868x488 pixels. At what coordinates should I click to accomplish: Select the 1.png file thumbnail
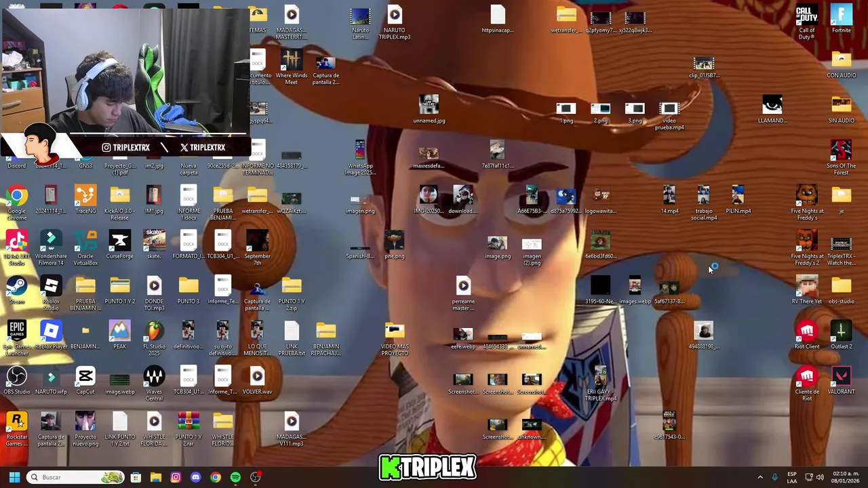[x=566, y=112]
